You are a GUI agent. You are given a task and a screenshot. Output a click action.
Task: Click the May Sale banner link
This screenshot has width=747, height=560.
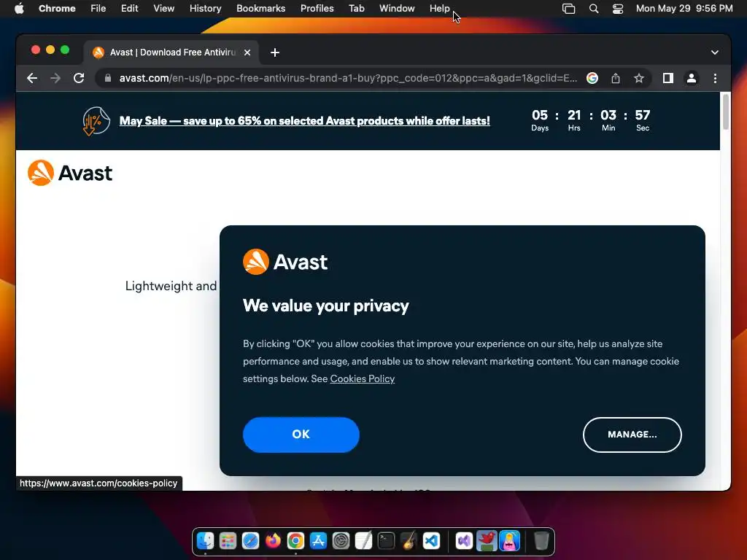pos(304,121)
